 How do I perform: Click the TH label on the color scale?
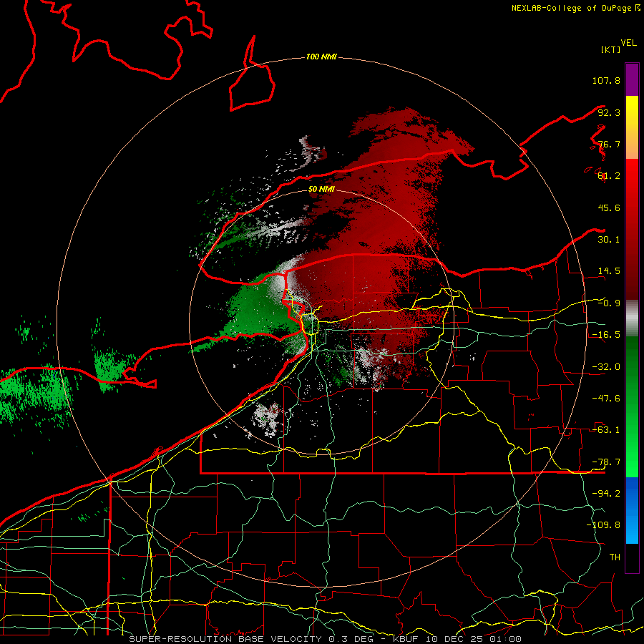pos(615,557)
